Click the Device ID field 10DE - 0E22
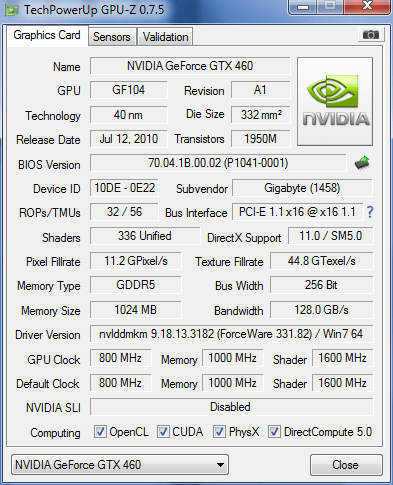393x485 pixels. tap(124, 188)
